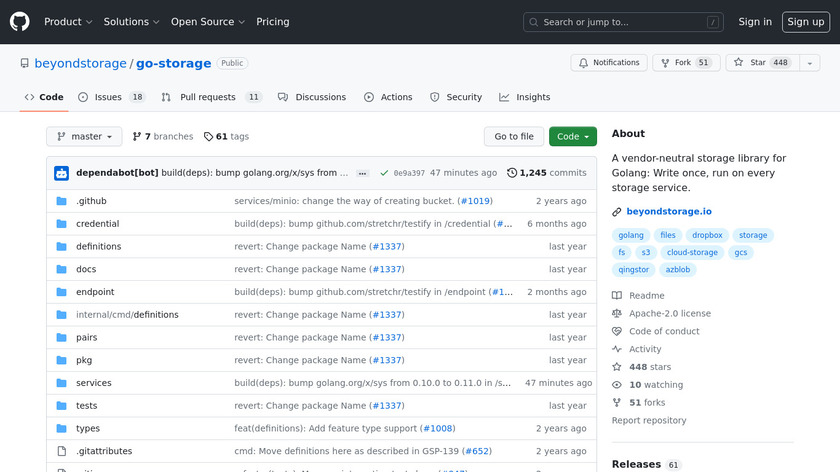Click the tags icon beside 61 tags
Image resolution: width=840 pixels, height=472 pixels.
tap(208, 137)
